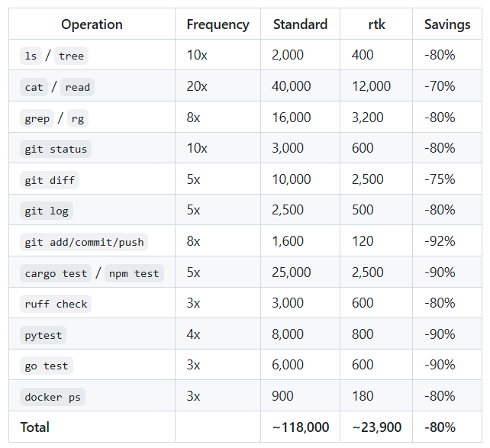This screenshot has height=448, width=490.
Task: Click the rtk column header
Action: (x=376, y=24)
